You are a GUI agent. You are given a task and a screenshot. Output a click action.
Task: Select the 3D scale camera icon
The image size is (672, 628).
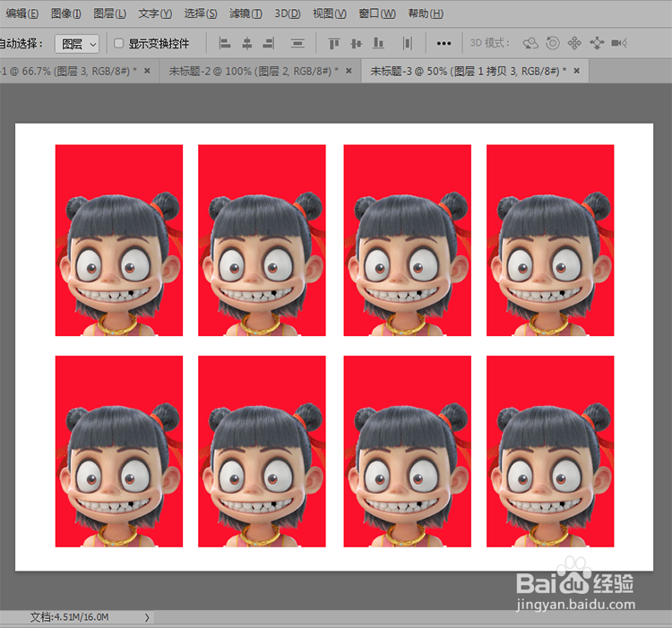[x=619, y=43]
